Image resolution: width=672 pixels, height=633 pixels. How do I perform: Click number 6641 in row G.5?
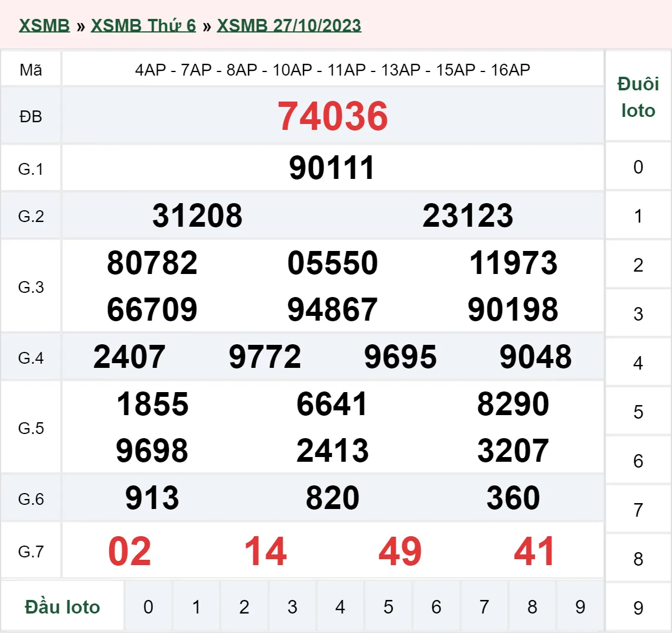[x=332, y=404]
